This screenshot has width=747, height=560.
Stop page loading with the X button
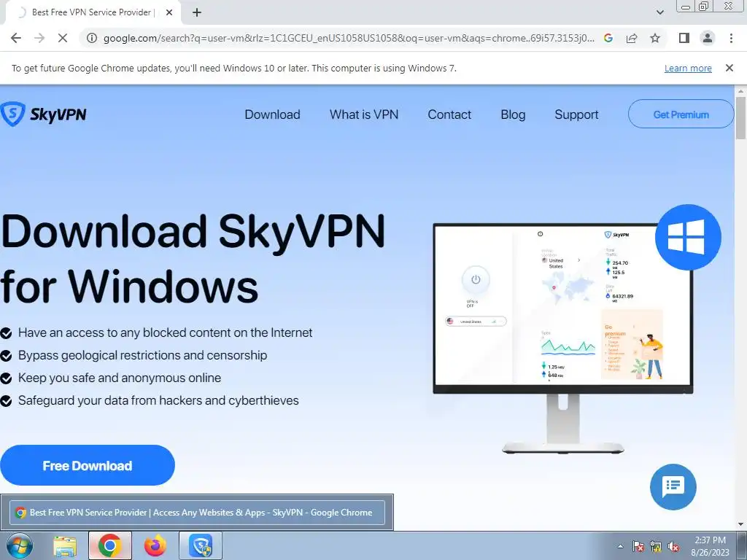tap(63, 38)
